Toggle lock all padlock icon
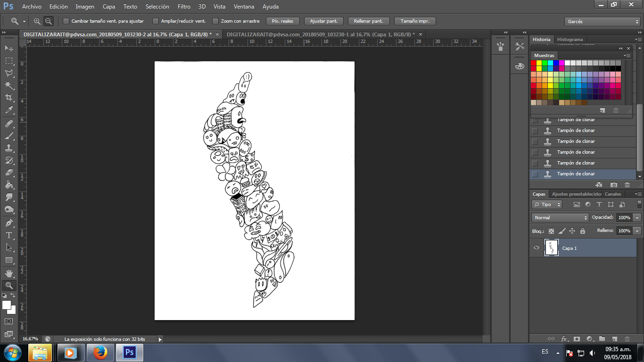The image size is (644, 362). [x=583, y=231]
